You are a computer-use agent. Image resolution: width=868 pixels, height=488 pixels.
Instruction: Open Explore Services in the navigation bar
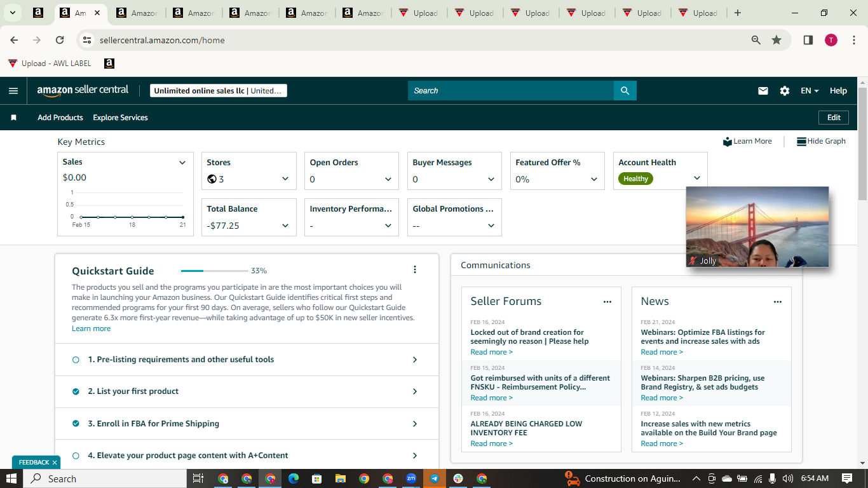pos(120,118)
